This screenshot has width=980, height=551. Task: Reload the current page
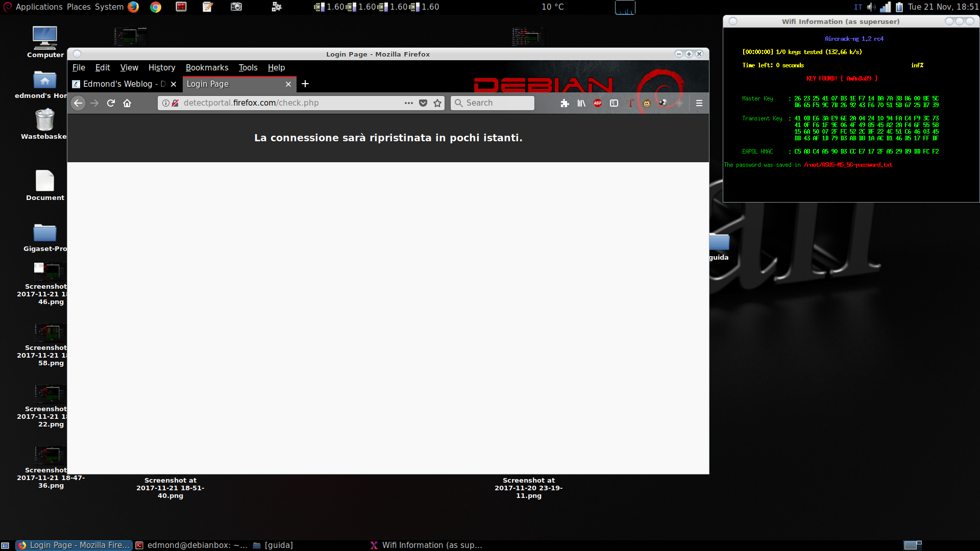point(111,103)
